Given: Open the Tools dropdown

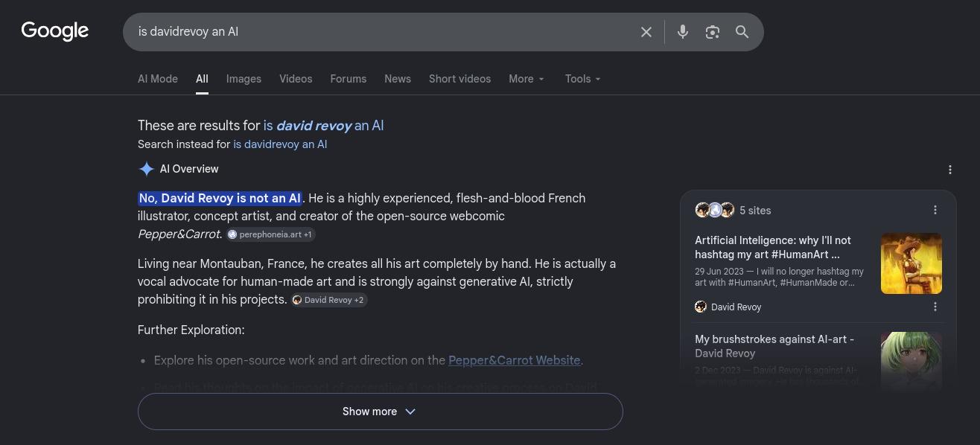Looking at the screenshot, I should [x=582, y=79].
